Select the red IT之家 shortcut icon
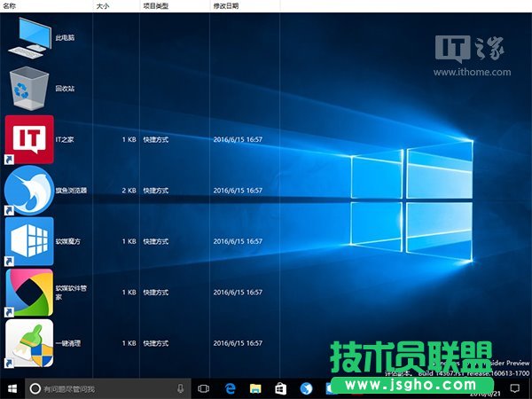 tap(29, 139)
